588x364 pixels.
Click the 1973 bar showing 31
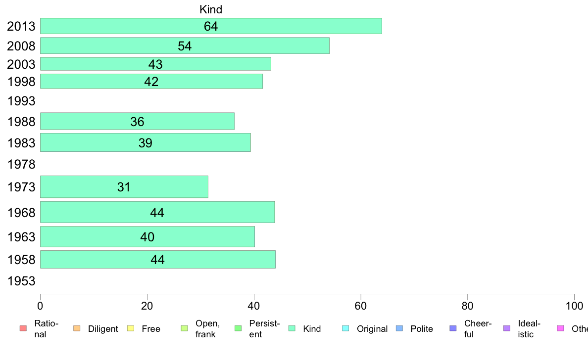124,186
